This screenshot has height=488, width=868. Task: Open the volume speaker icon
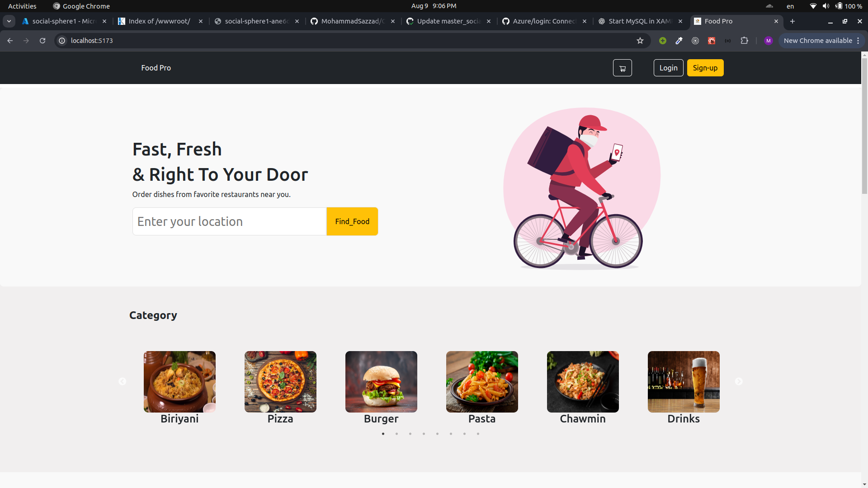pyautogui.click(x=826, y=6)
